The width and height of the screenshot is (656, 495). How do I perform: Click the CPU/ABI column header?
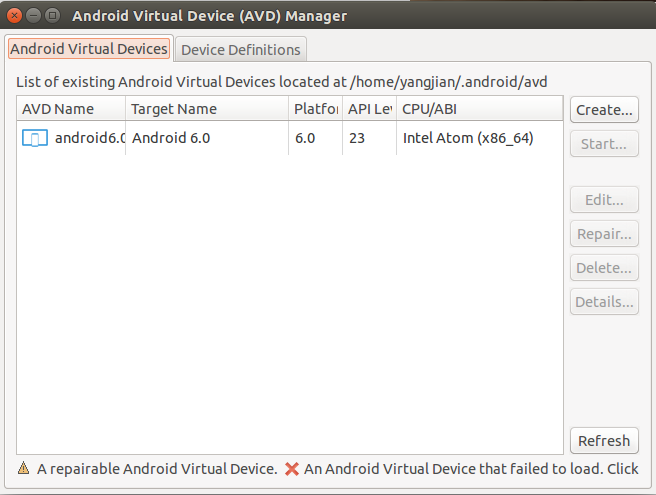point(479,109)
